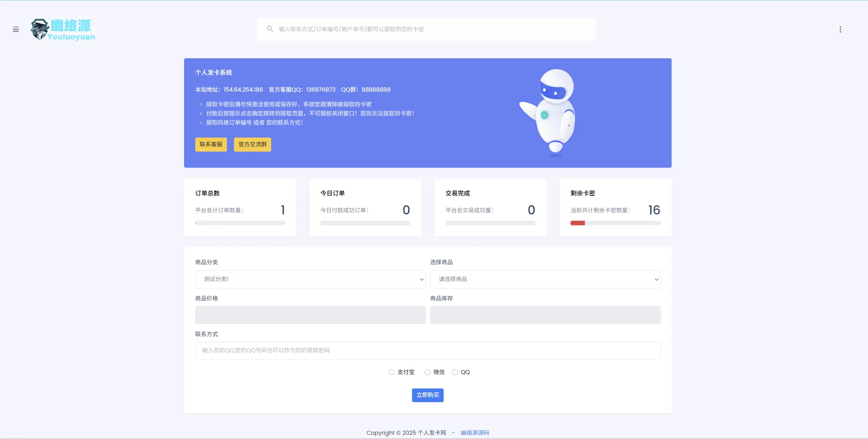Image resolution: width=868 pixels, height=439 pixels.
Task: Select the QQ payment option
Action: point(455,372)
